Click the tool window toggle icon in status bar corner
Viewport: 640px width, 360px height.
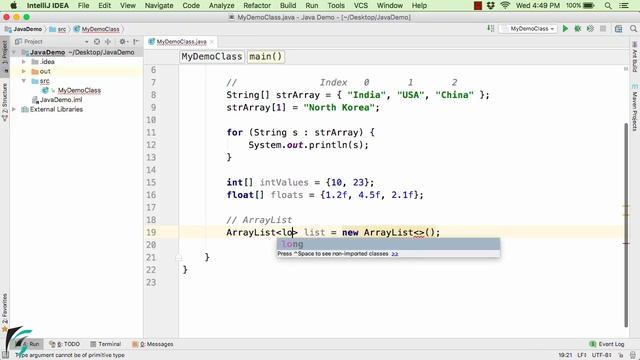click(5, 355)
